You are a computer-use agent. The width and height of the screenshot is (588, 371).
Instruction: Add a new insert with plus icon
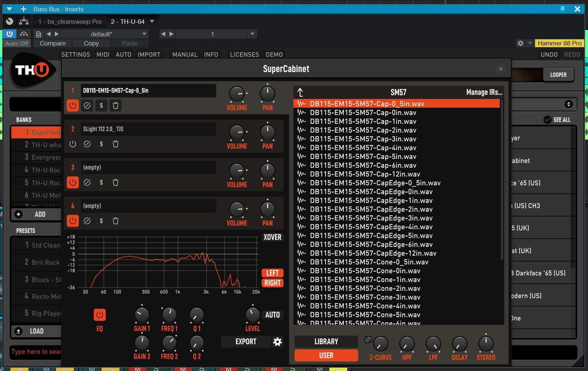click(x=23, y=9)
